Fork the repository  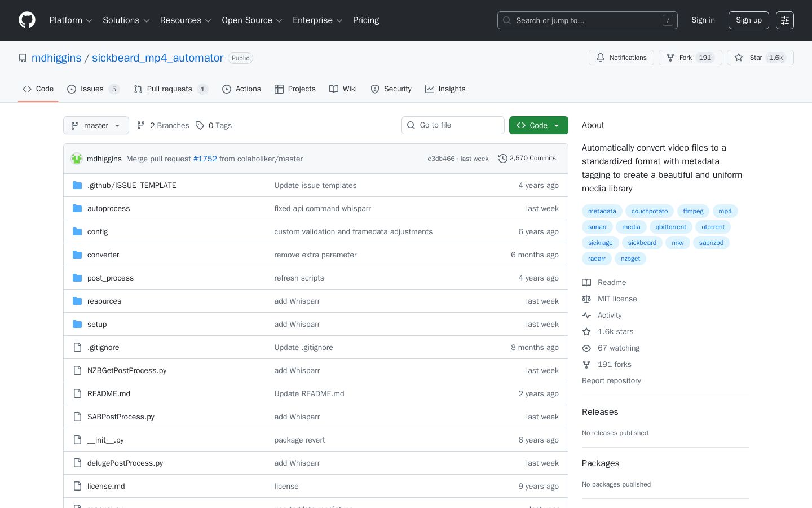tap(690, 58)
